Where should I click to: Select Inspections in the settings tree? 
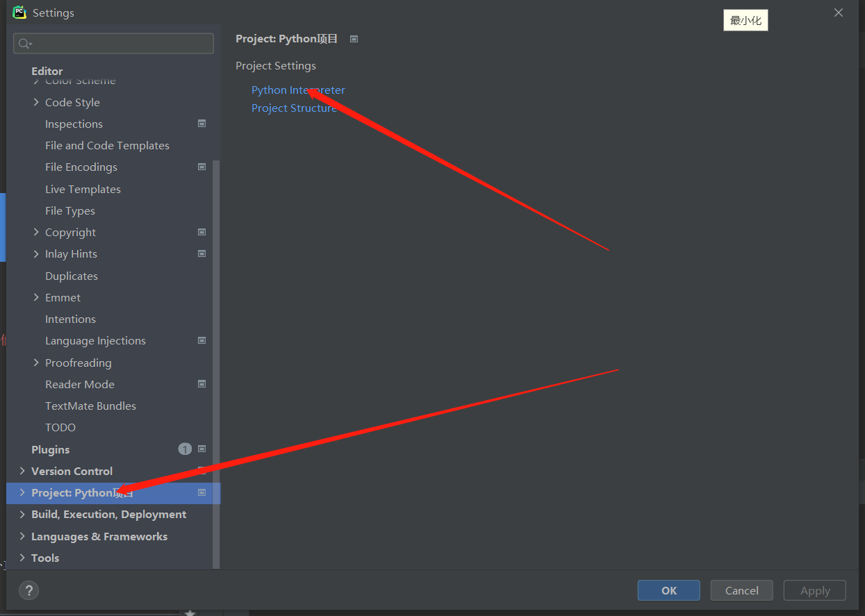pos(74,124)
